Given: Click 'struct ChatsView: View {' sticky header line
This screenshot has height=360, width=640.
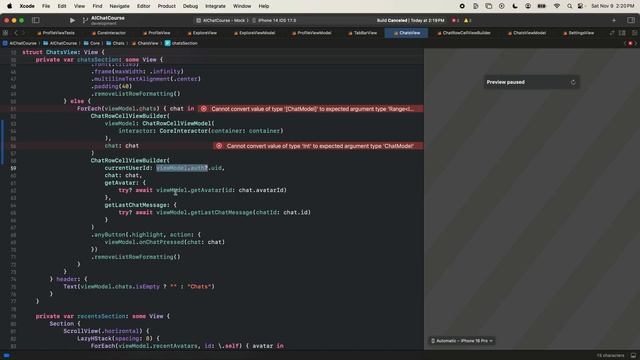Looking at the screenshot, I should click(63, 52).
